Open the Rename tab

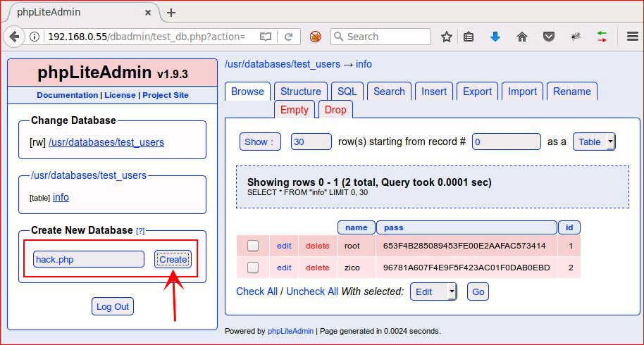571,92
